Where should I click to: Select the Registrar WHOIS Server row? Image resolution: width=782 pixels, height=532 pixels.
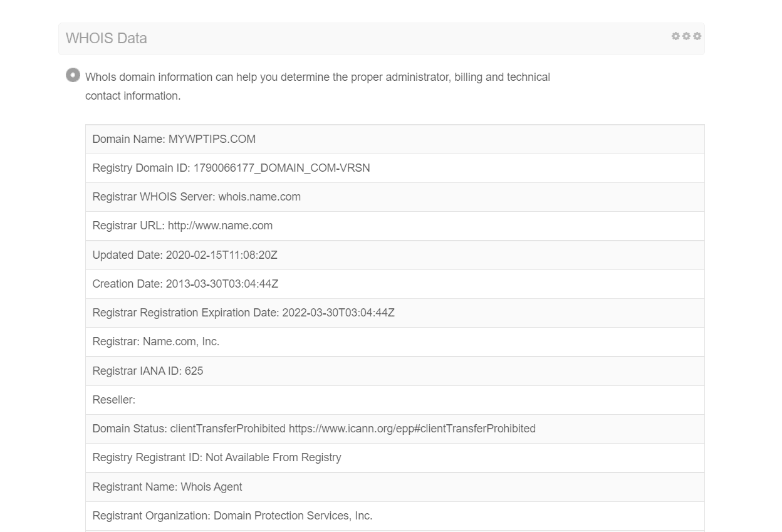click(395, 197)
